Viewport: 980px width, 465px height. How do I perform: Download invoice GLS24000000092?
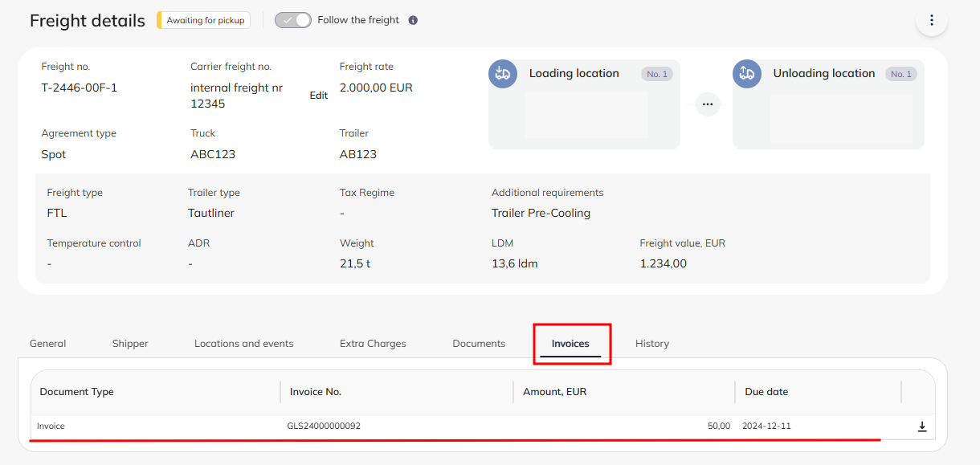pyautogui.click(x=922, y=426)
